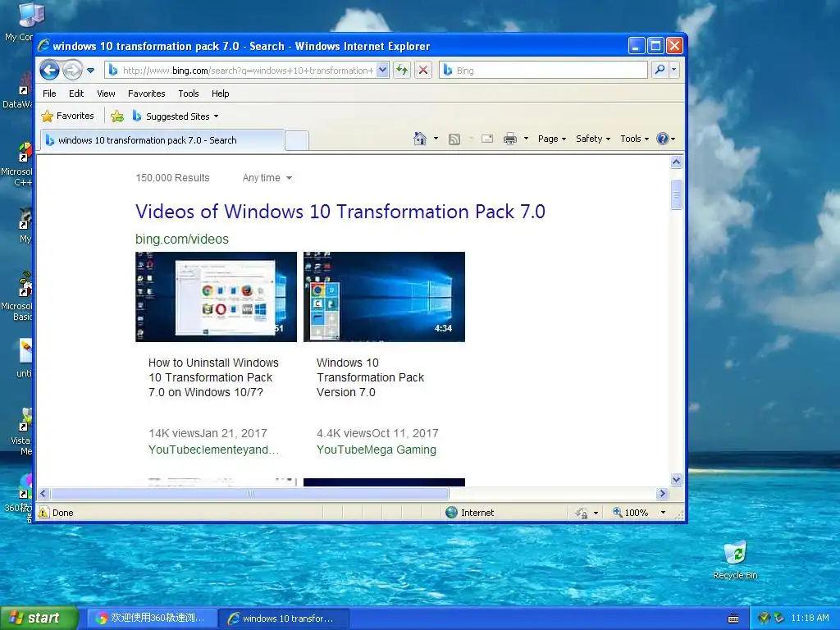Open Suggested Sites dropdown
The width and height of the screenshot is (840, 630).
click(176, 116)
